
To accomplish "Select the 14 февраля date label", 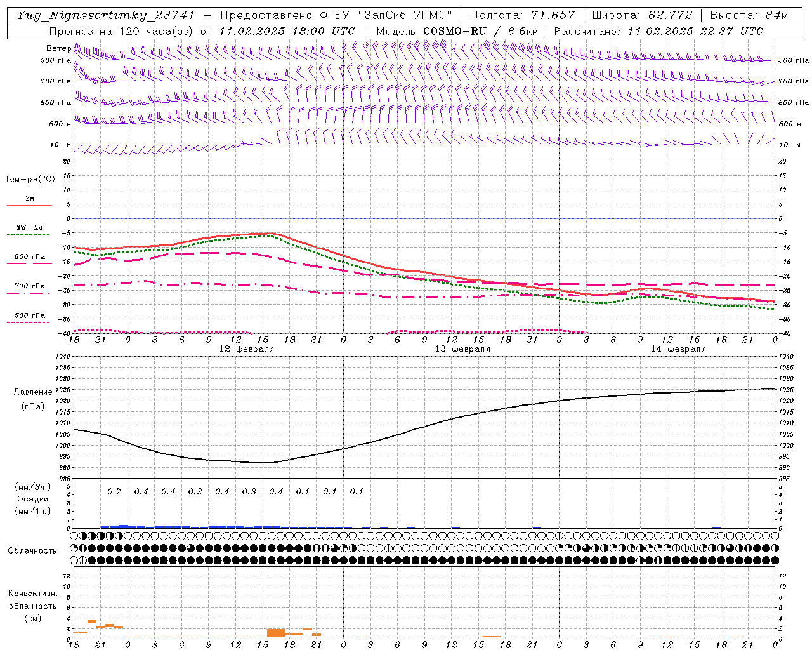I will click(678, 349).
